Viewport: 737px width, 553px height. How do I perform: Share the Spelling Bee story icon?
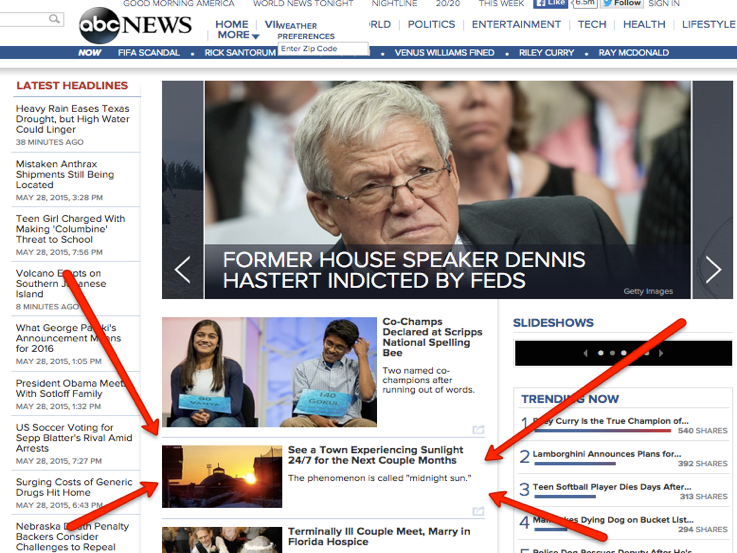478,429
